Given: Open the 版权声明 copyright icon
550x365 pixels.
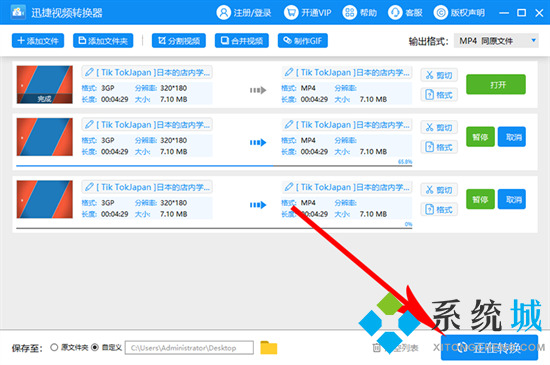Looking at the screenshot, I should 441,13.
